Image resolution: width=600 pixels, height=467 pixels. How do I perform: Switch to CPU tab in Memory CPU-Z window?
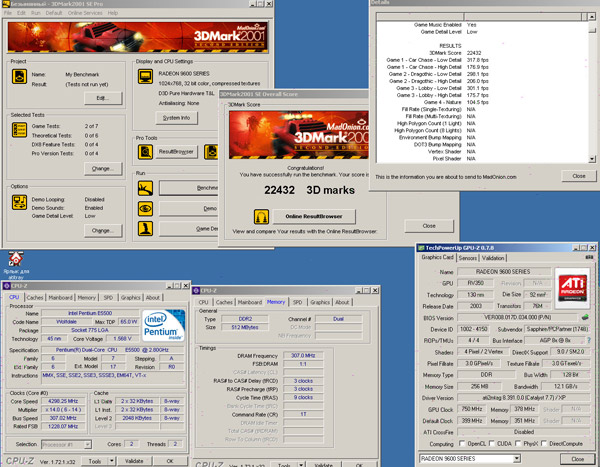204,302
